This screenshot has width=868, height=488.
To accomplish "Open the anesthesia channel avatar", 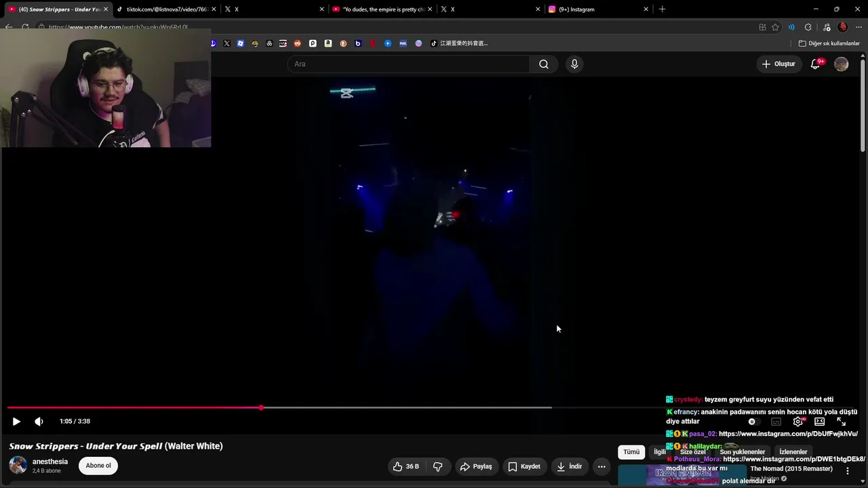I will [x=18, y=466].
